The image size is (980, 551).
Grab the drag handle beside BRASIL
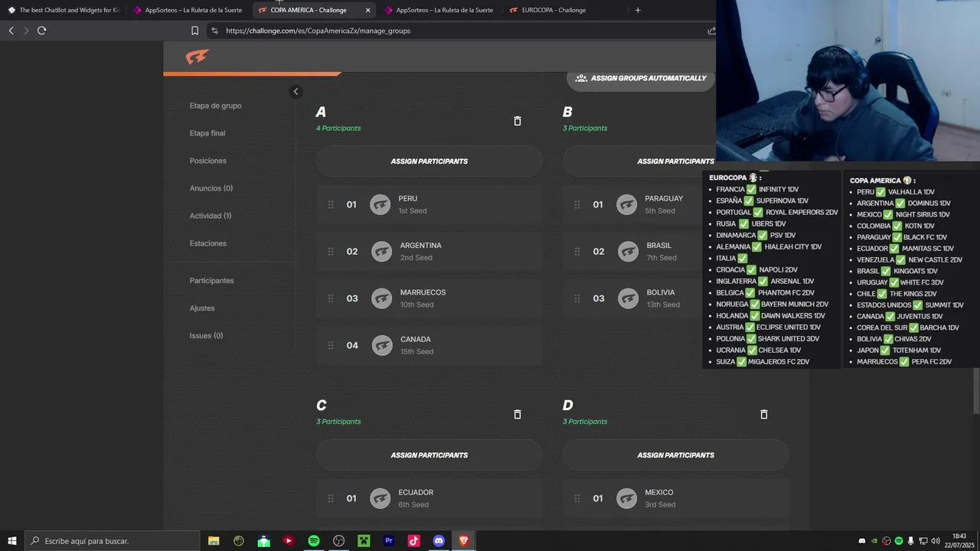pos(577,251)
